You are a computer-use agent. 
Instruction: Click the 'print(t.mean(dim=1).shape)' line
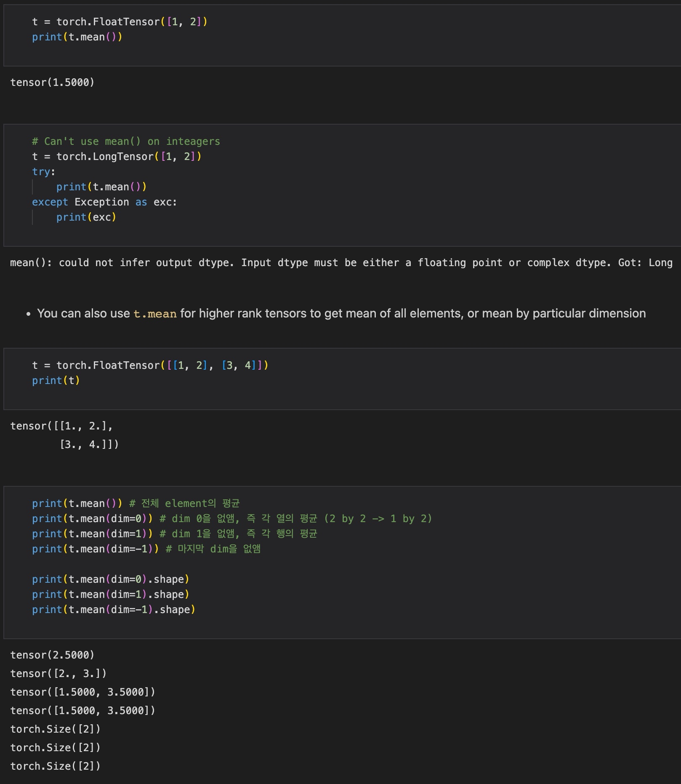point(111,595)
